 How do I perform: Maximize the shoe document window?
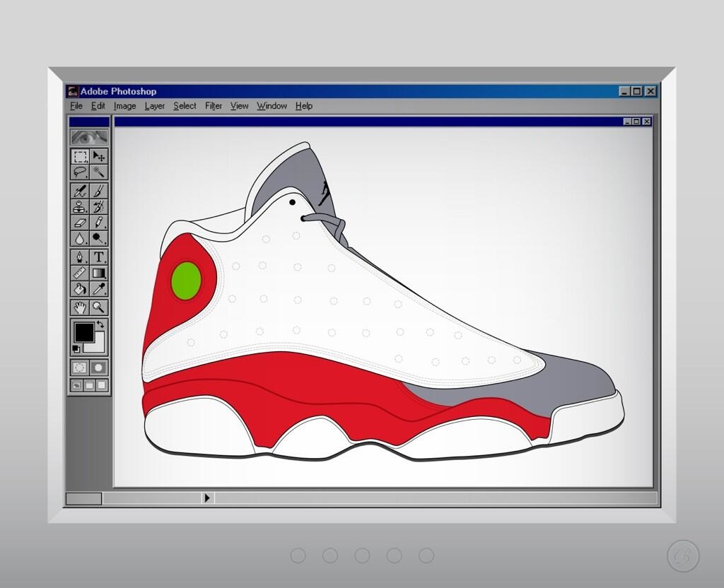click(636, 122)
